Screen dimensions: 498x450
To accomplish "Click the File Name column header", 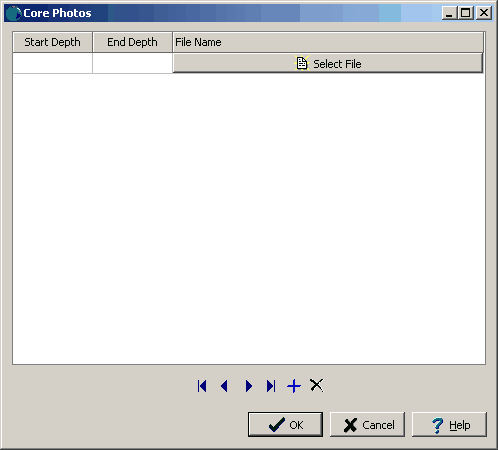I will [x=328, y=42].
